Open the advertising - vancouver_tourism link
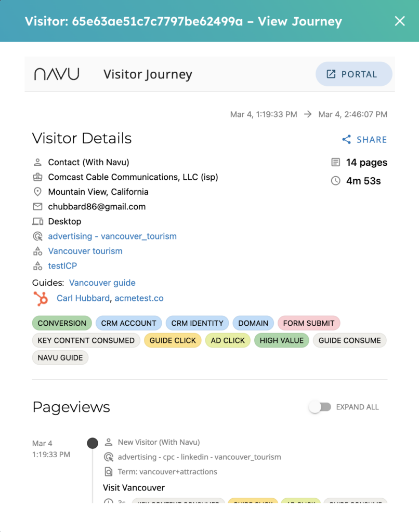 112,236
